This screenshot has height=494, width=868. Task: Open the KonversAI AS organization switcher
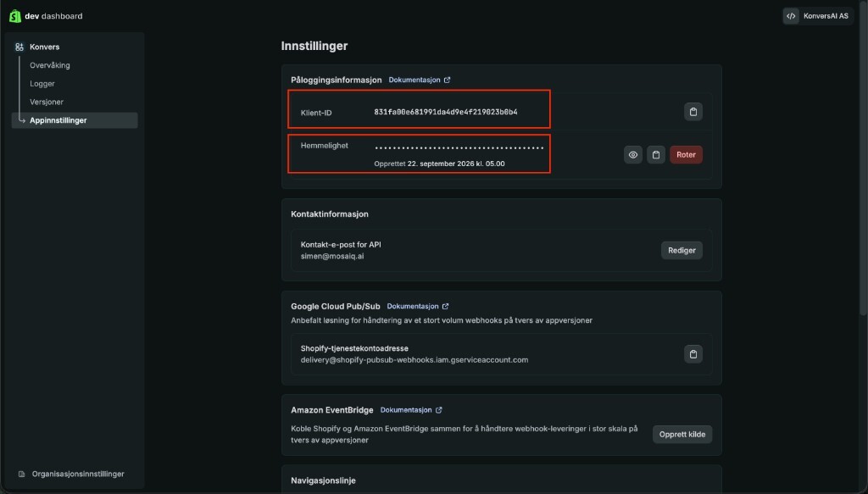[x=818, y=16]
